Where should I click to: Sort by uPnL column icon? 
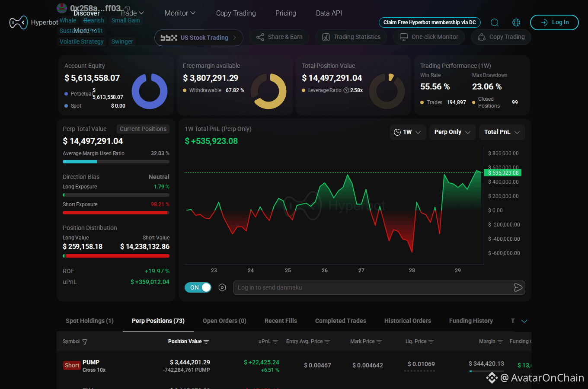tap(275, 342)
